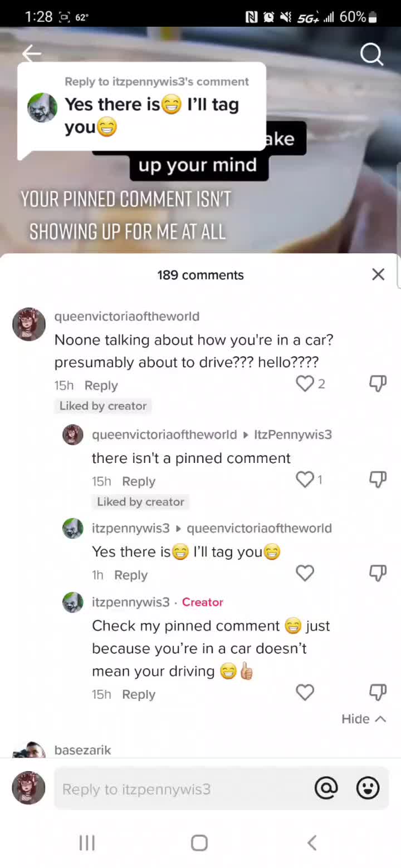Dislike the 'Yes there is' reply
Viewport: 401px width, 868px height.
pos(378,573)
